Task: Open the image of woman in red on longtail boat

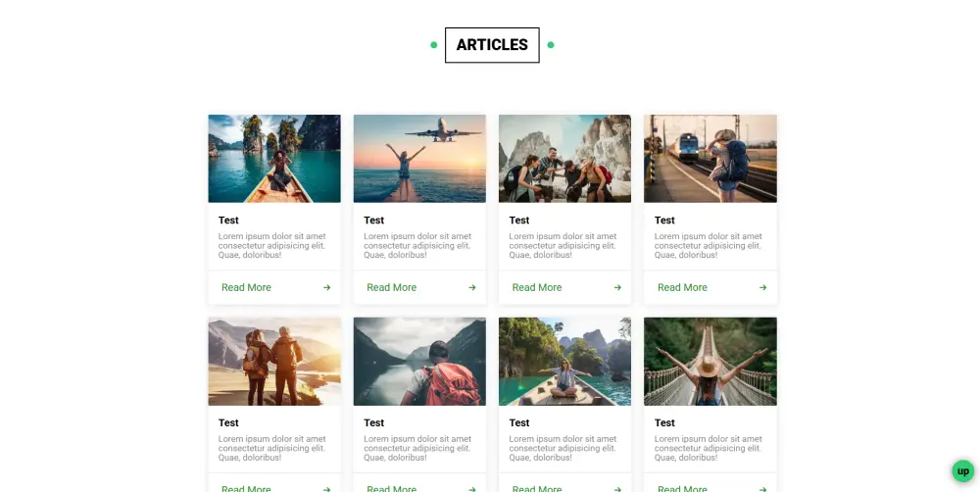Action: 274,159
